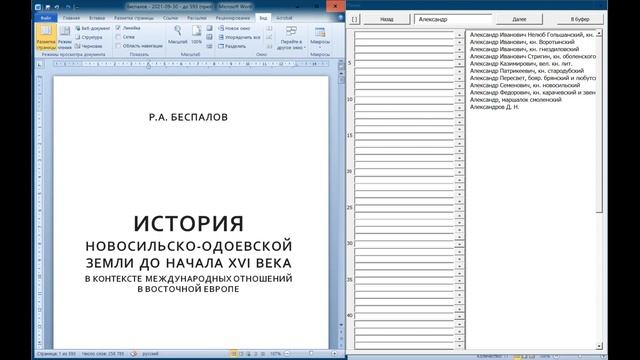The height and width of the screenshot is (360, 640).
Task: Select Александр, маршалок смоленский entry
Action: 516,100
